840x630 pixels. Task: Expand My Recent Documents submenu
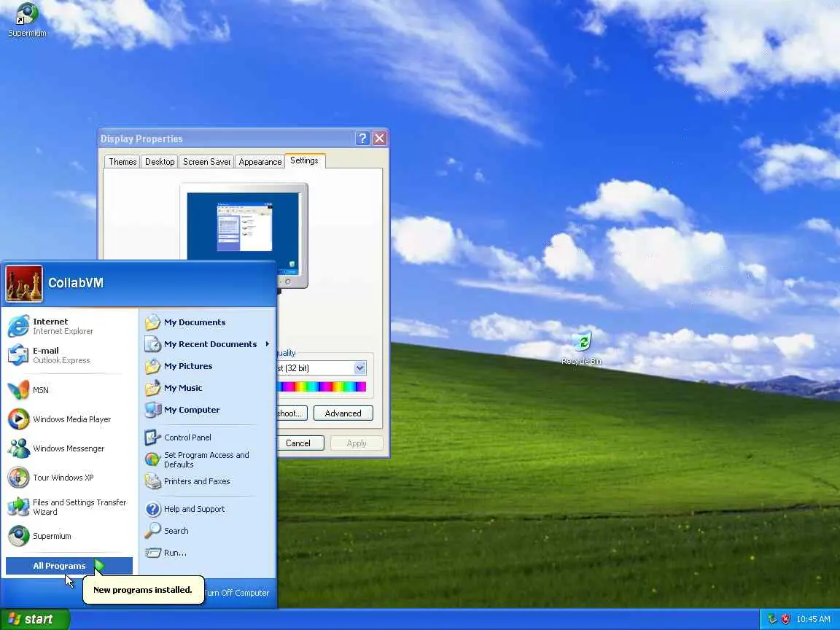(x=207, y=344)
